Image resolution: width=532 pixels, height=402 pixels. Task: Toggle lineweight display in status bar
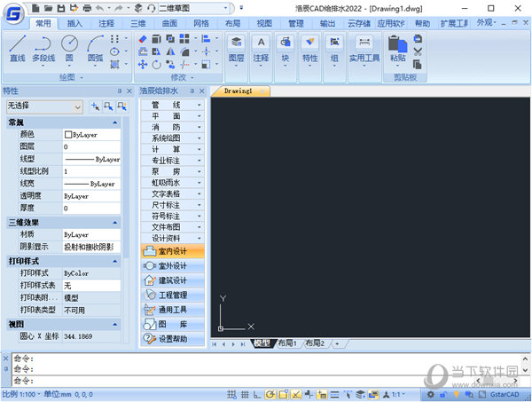tap(334, 394)
